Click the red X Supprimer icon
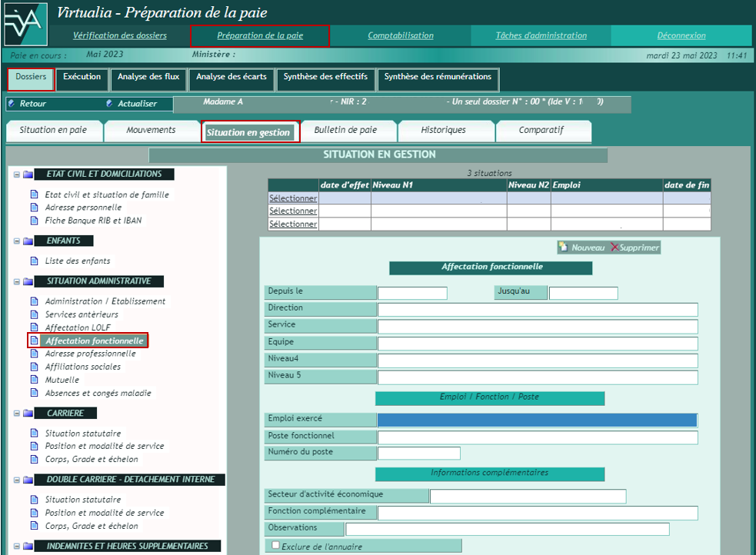Viewport: 756px width, 555px height. coord(614,248)
